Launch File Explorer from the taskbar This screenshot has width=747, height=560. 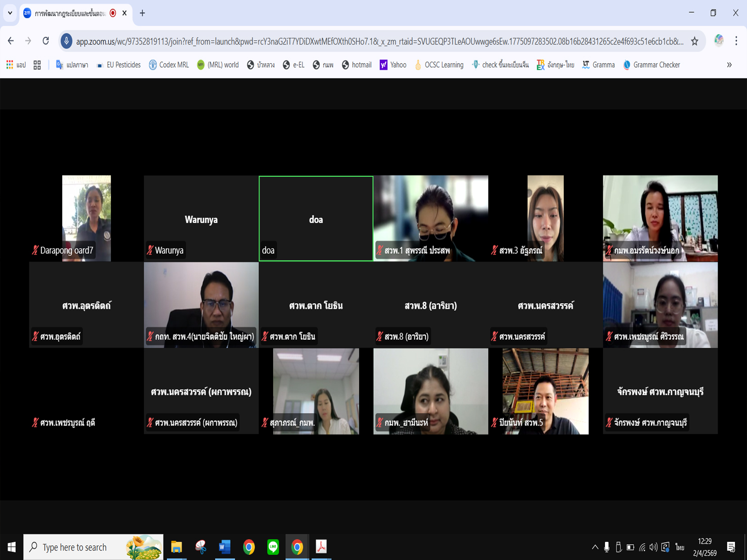176,547
